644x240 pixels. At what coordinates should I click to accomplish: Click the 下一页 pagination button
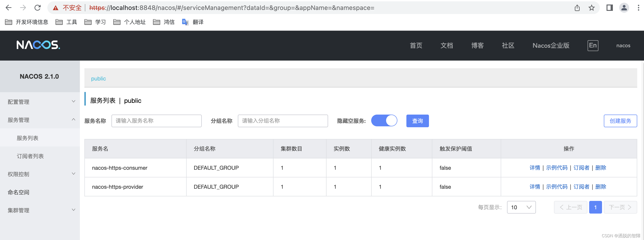coord(620,207)
